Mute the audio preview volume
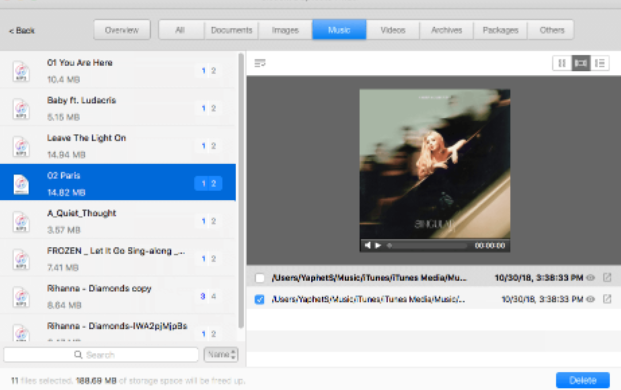The width and height of the screenshot is (621, 390). [x=368, y=245]
